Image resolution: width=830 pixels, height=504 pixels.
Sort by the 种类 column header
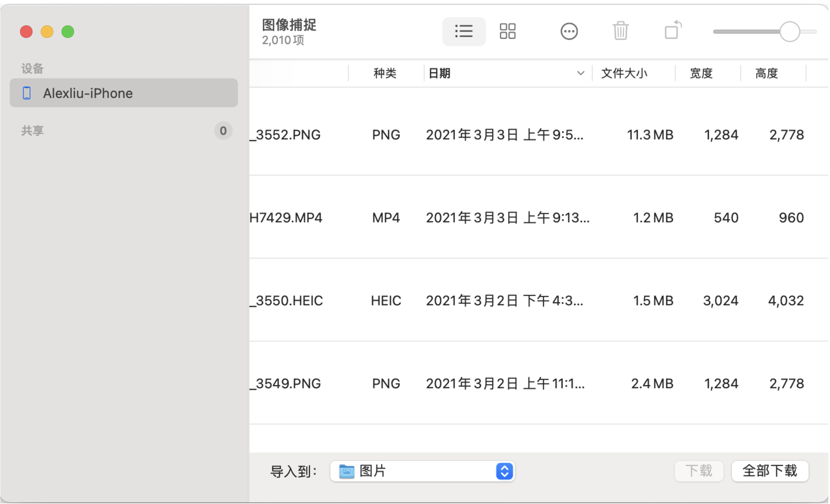tap(385, 73)
